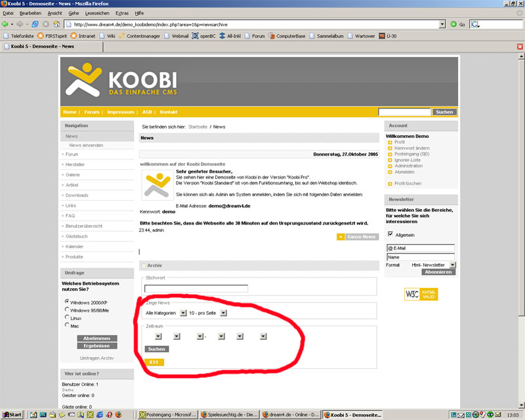Click the Stop loading icon
Screen dimensions: 525x420
tap(46, 24)
